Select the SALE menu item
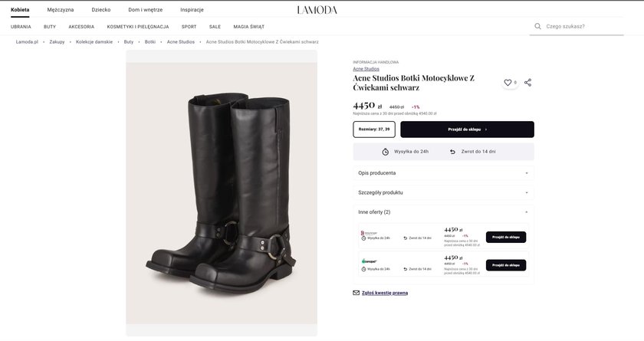Screen dimensions: 644x341 [x=215, y=26]
